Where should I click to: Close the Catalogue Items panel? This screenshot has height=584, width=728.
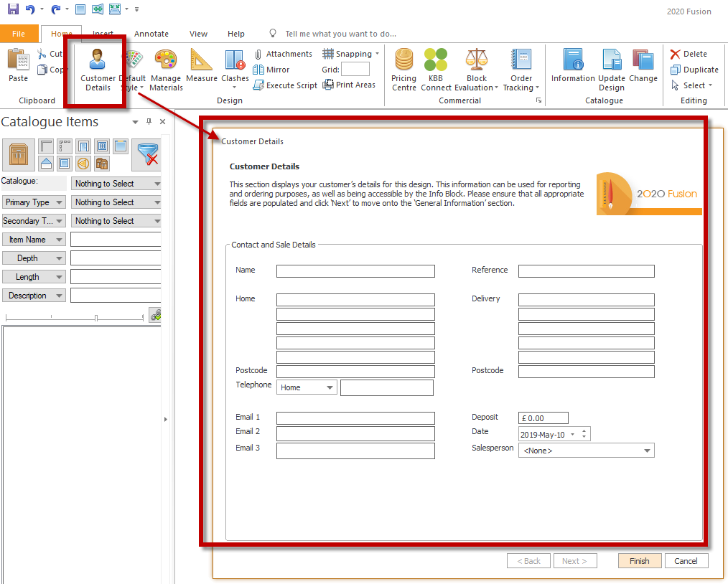pyautogui.click(x=162, y=121)
